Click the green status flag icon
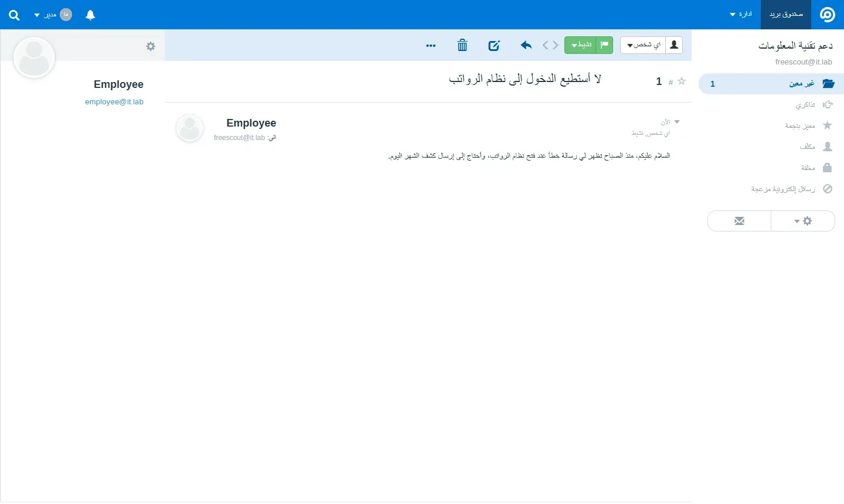The image size is (844, 504). [x=605, y=45]
